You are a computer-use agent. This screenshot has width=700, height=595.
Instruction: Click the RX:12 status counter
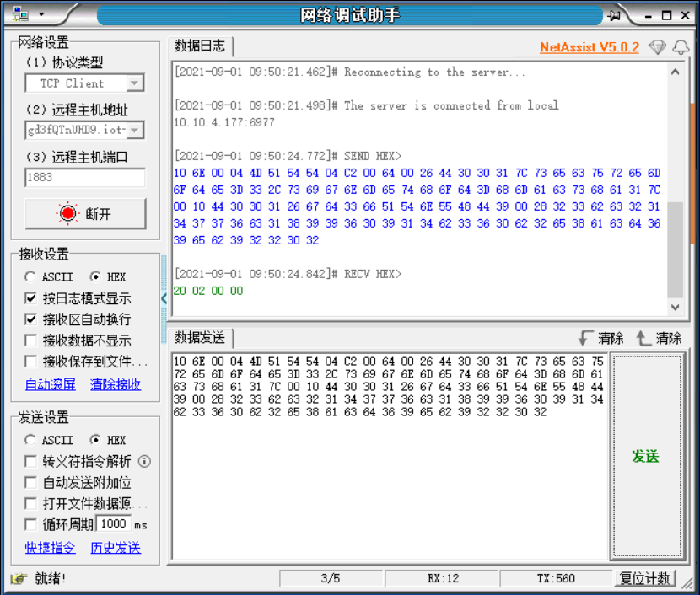pyautogui.click(x=442, y=578)
